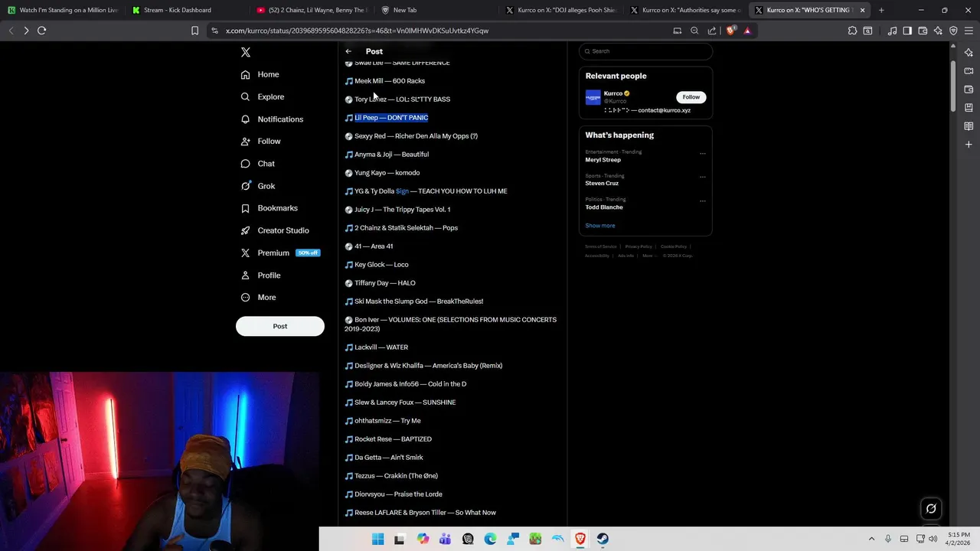Show hidden system tray icons

tap(871, 539)
